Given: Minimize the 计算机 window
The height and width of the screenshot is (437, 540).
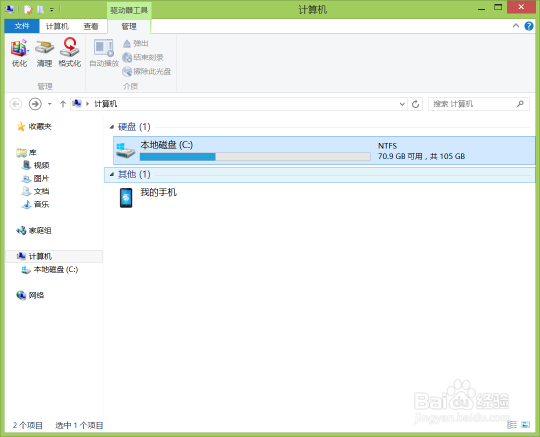Looking at the screenshot, I should pos(481,8).
